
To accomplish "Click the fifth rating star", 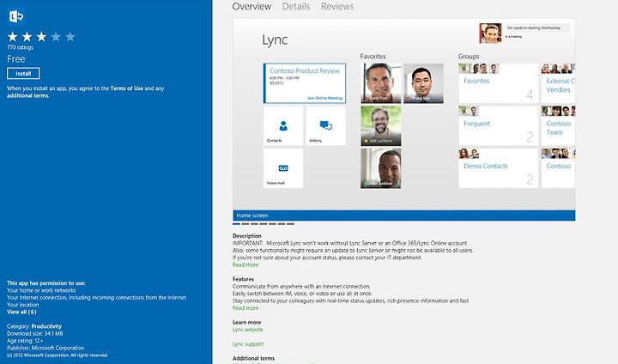I will pyautogui.click(x=70, y=37).
